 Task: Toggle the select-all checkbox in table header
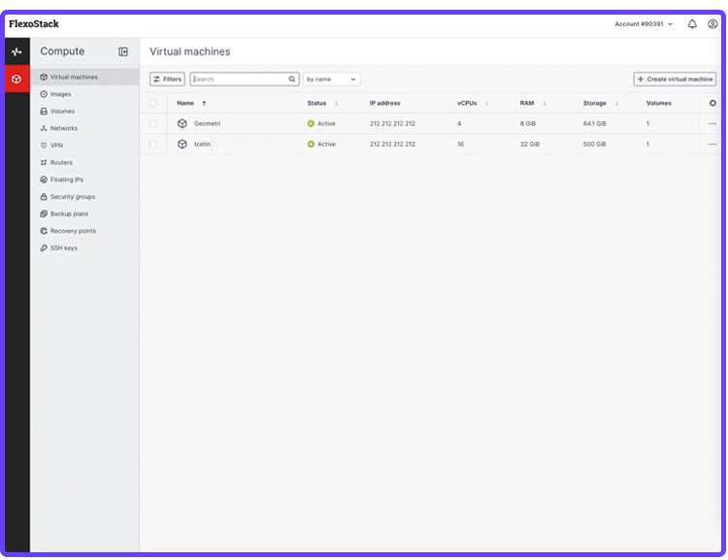point(153,103)
